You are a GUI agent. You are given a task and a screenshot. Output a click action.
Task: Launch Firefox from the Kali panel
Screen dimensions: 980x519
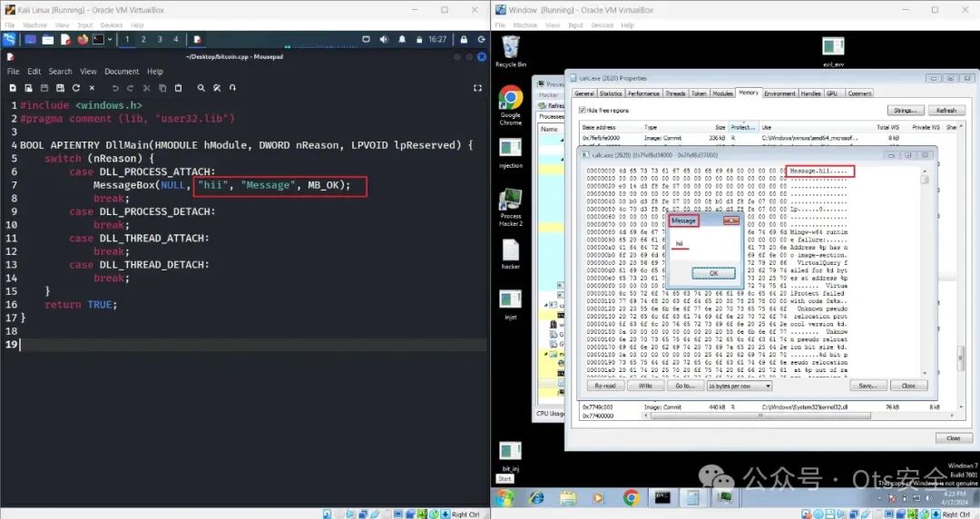[x=83, y=39]
